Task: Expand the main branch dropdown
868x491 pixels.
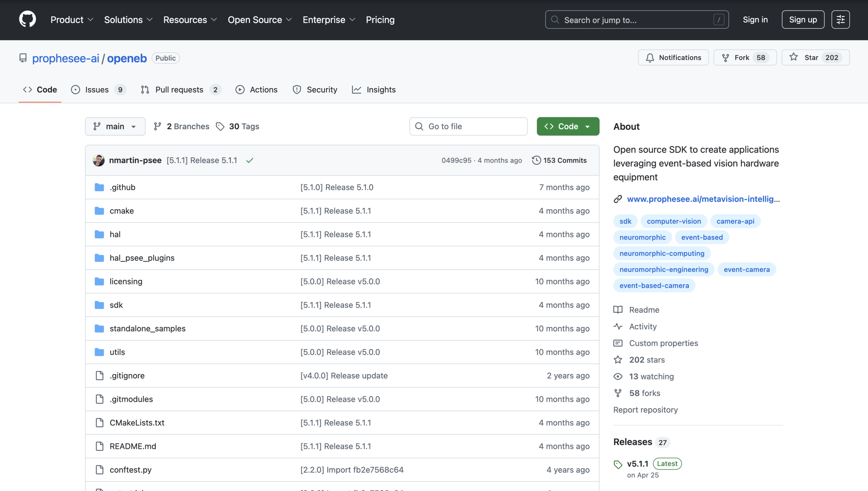Action: [x=115, y=126]
